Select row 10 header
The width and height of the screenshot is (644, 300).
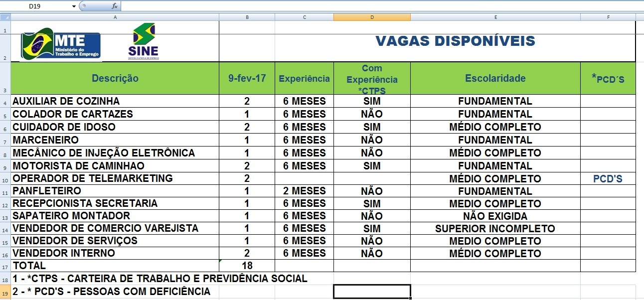click(x=5, y=178)
